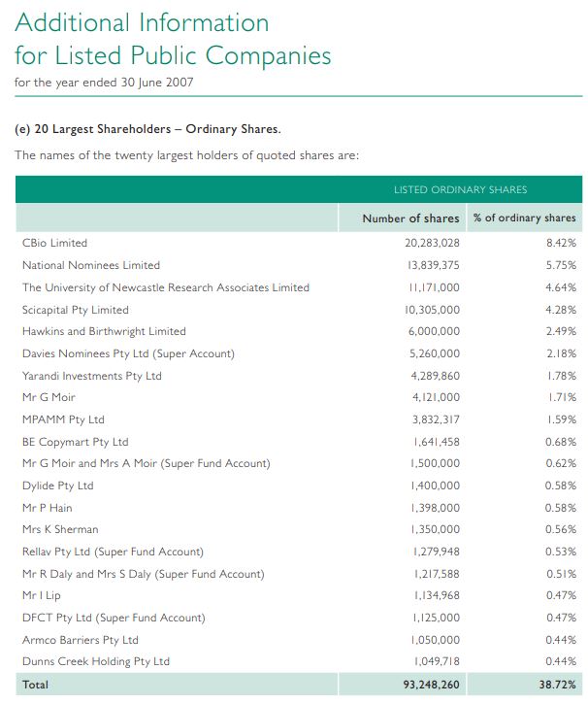The image size is (588, 703).
Task: Click the 'LISTED ORDINARY SHARES' table header
Action: [460, 189]
